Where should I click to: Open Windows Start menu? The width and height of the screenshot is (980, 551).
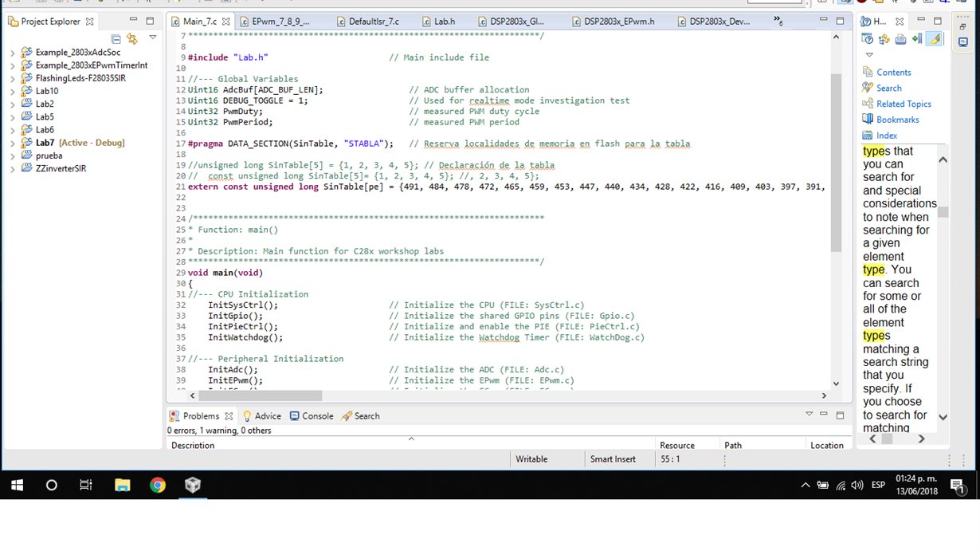click(x=16, y=485)
